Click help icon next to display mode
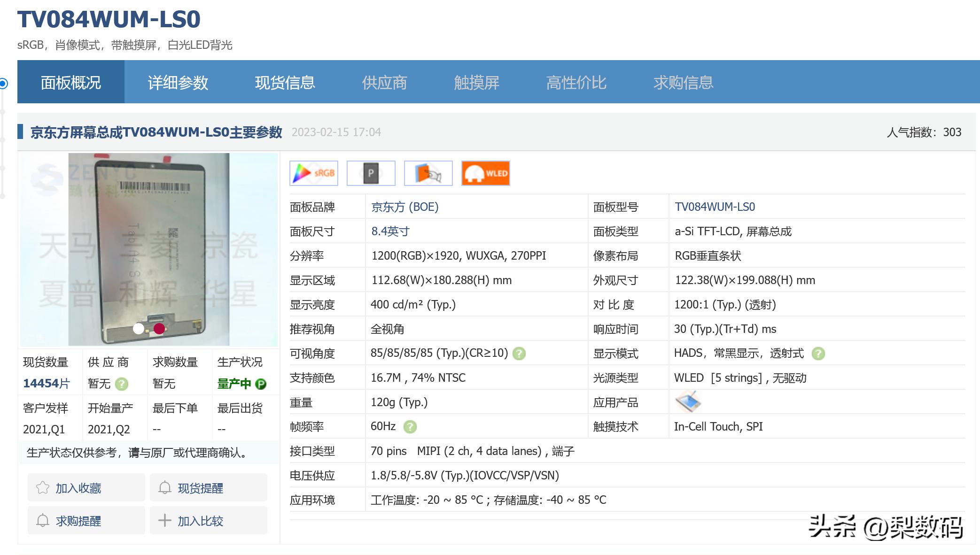Viewport: 980px width, 555px height. [818, 354]
